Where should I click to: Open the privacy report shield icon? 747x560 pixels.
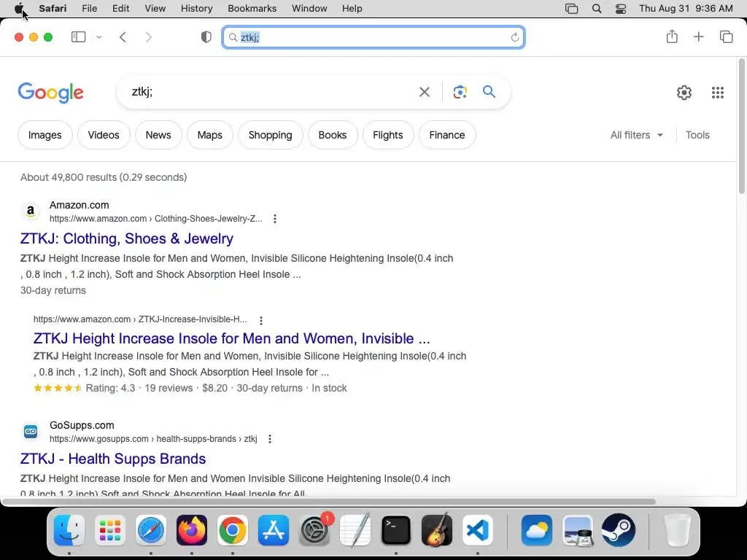[x=206, y=37]
